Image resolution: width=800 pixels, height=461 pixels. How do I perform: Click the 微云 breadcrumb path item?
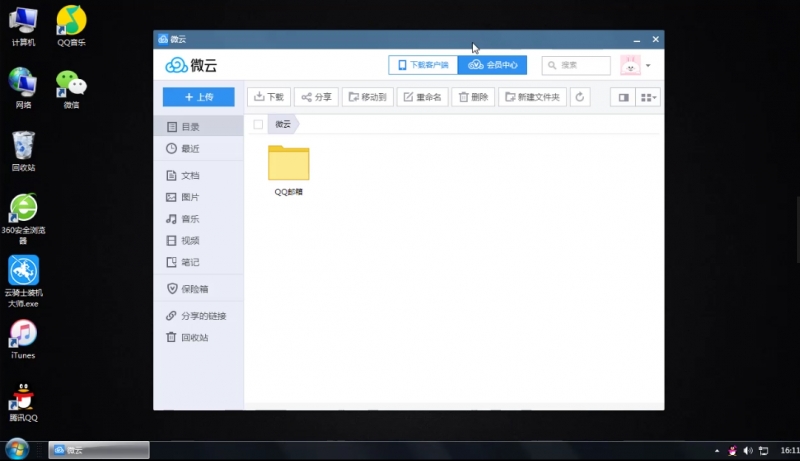click(x=283, y=124)
